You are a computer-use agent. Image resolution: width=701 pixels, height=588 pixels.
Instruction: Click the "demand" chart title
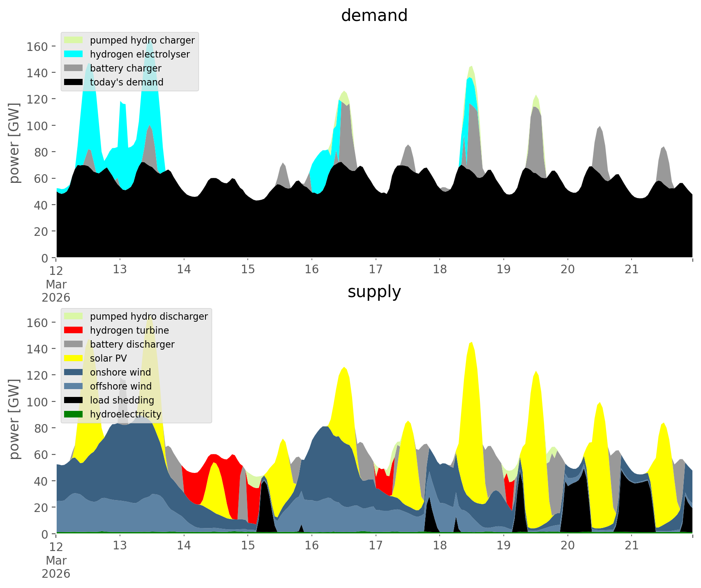(x=374, y=16)
